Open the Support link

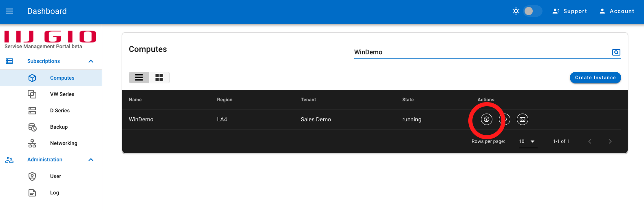coord(570,11)
